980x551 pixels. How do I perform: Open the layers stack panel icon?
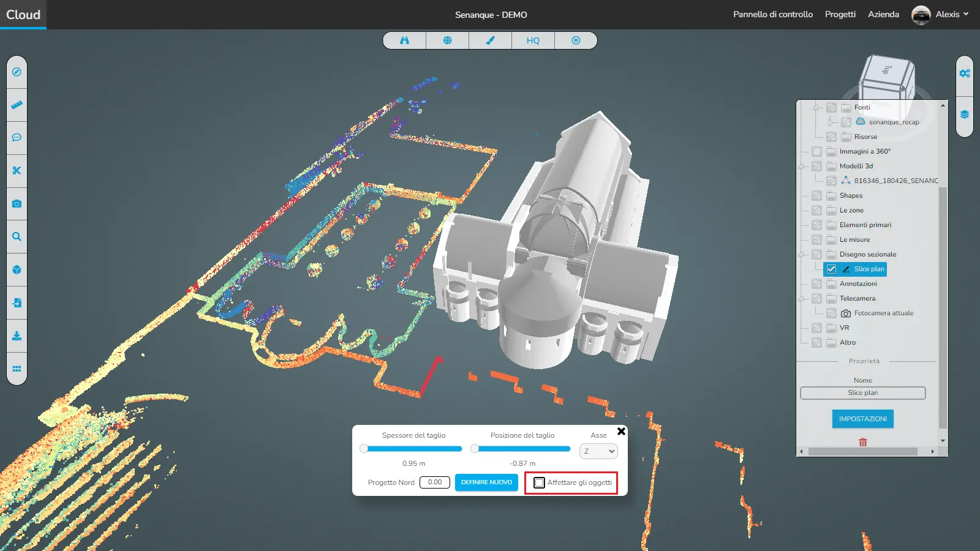point(965,114)
